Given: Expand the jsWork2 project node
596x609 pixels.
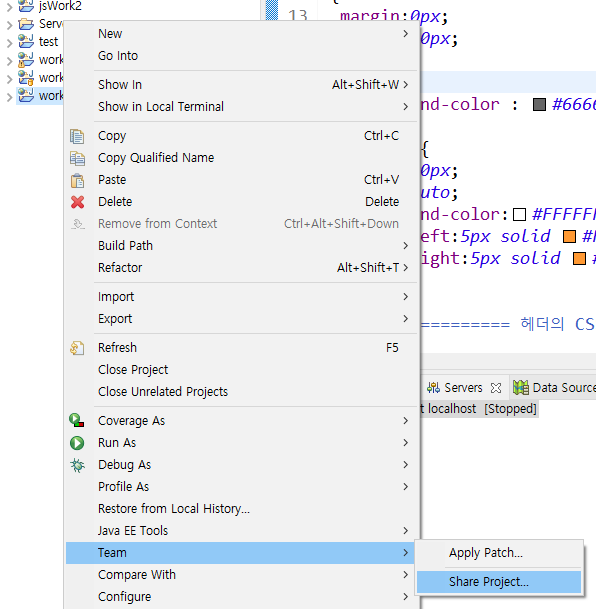Looking at the screenshot, I should click(x=9, y=7).
